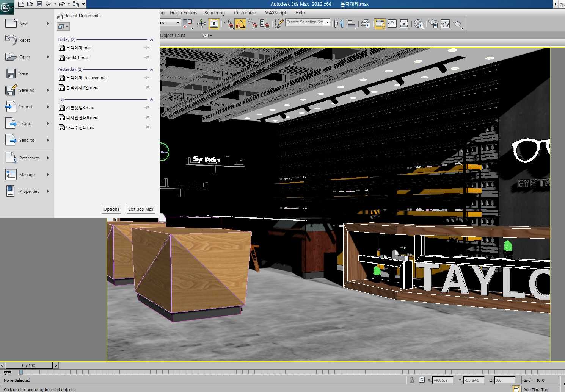Open the Material Editor
The width and height of the screenshot is (565, 392).
(419, 24)
